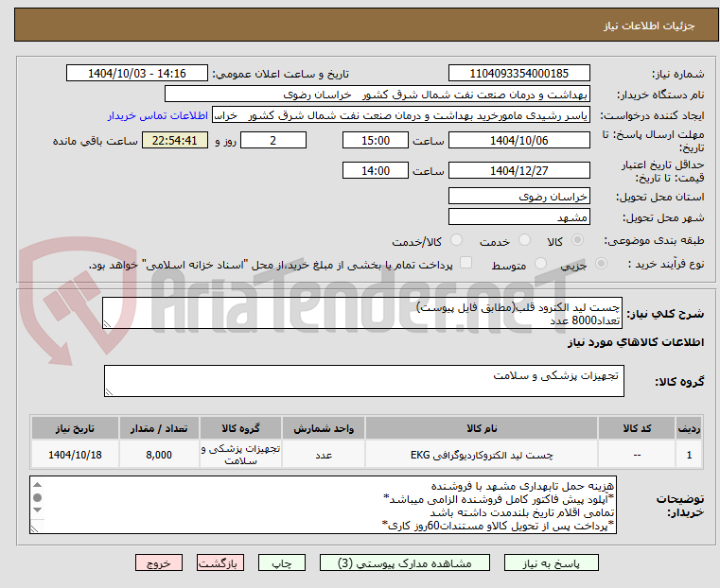Click resize handle of general description box

108,324
